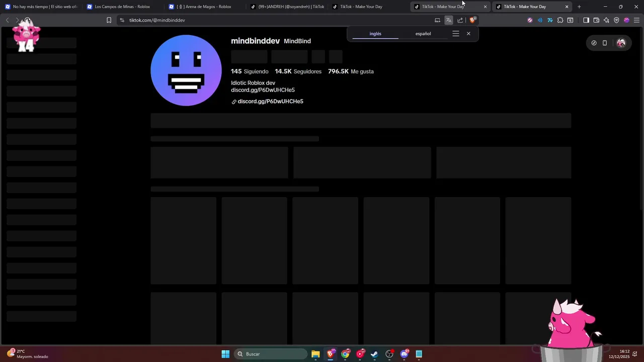Open Steam from the taskbar
The height and width of the screenshot is (362, 644).
point(374,354)
